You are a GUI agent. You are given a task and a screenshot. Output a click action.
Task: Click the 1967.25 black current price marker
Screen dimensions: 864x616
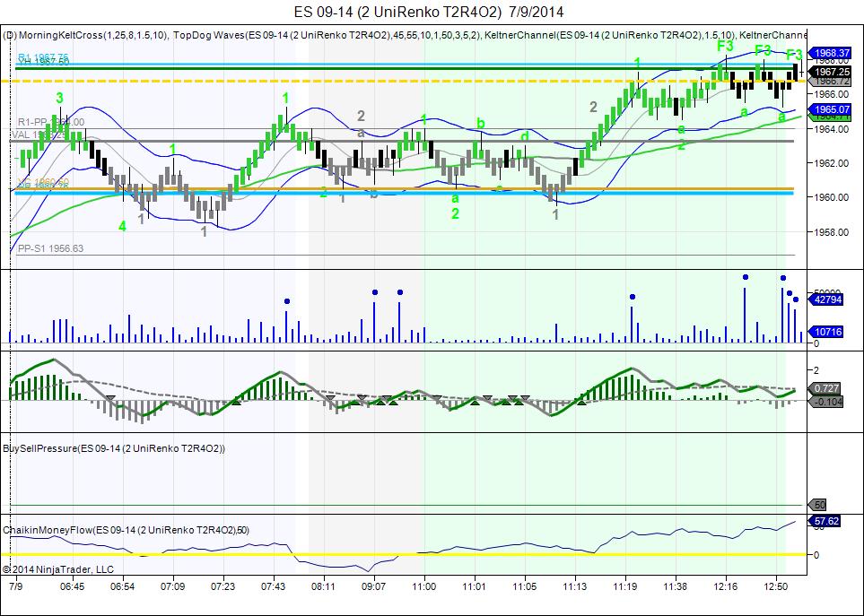tap(829, 72)
